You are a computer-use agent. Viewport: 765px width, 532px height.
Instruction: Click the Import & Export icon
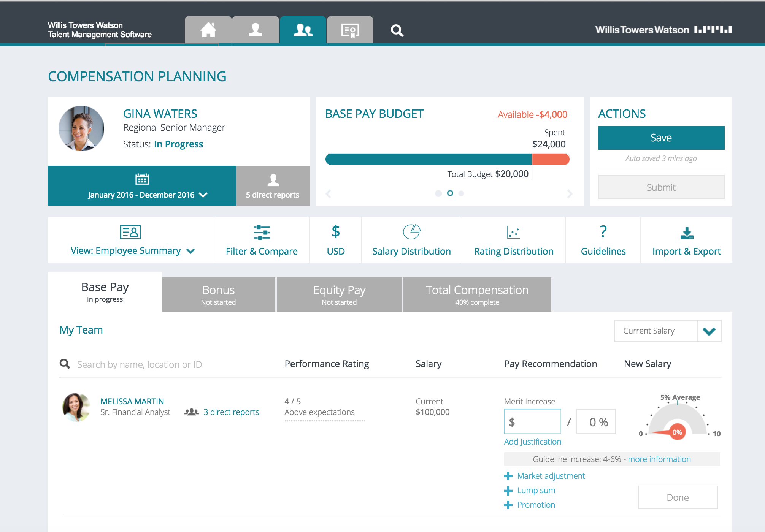686,240
